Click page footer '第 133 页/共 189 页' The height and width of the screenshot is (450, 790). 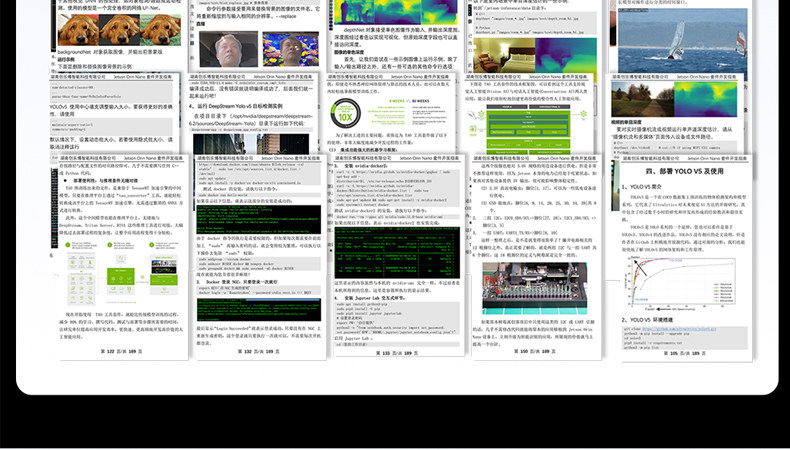tap(397, 353)
